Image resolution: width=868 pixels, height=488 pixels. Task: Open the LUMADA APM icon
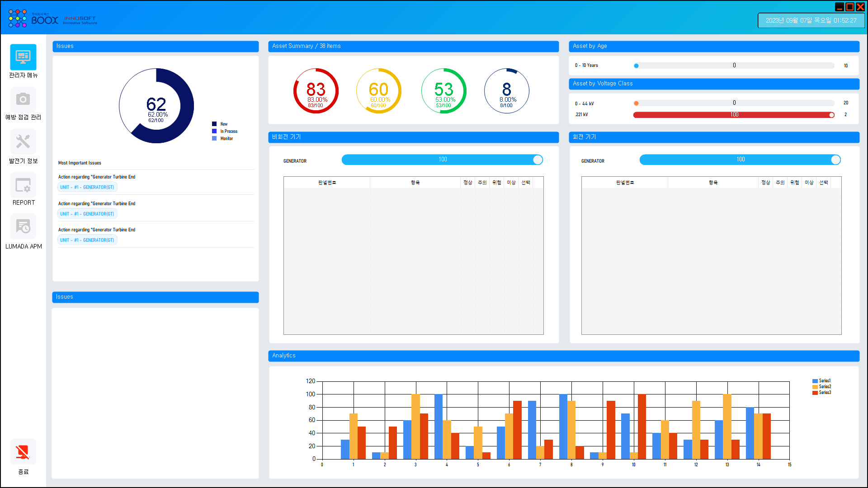23,226
